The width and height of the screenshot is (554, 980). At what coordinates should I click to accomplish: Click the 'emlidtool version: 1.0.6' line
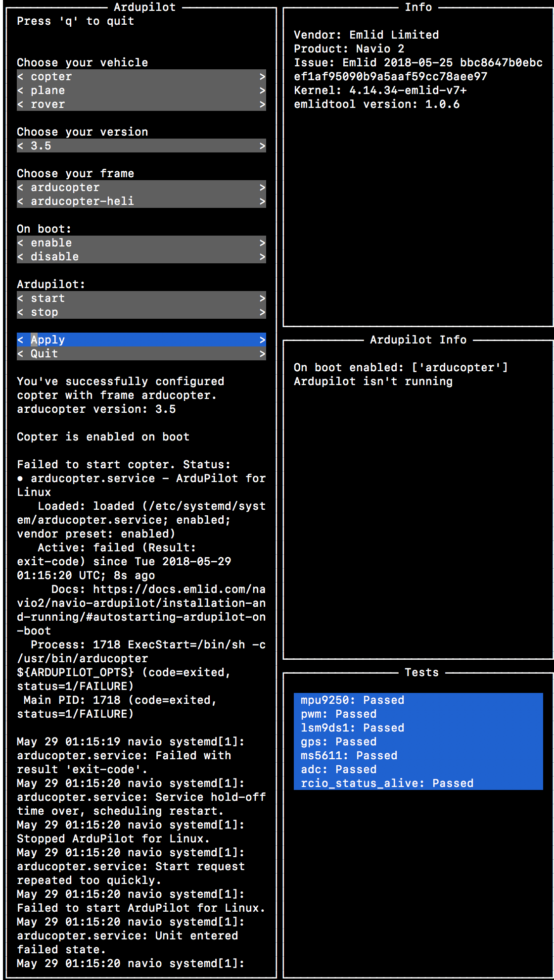click(x=376, y=104)
